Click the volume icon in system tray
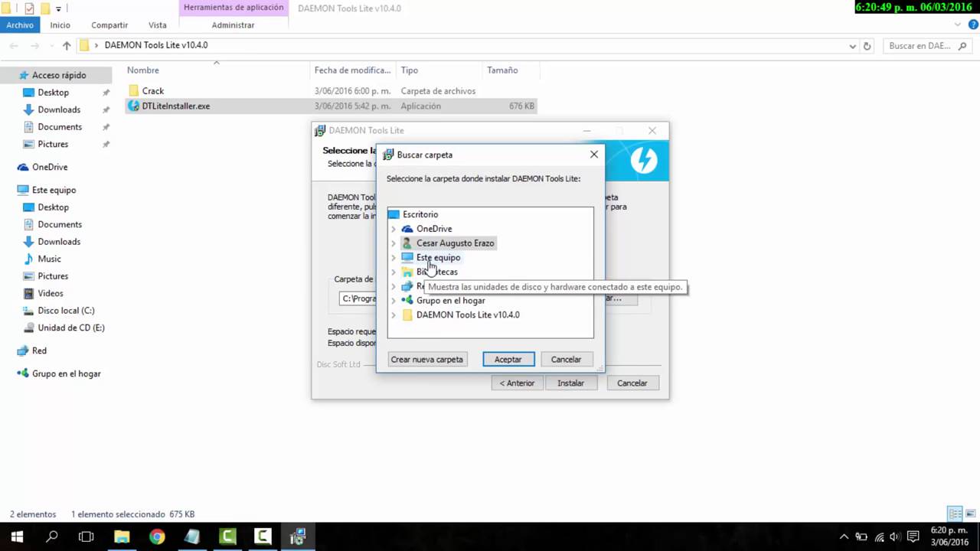The height and width of the screenshot is (551, 980). pos(894,537)
